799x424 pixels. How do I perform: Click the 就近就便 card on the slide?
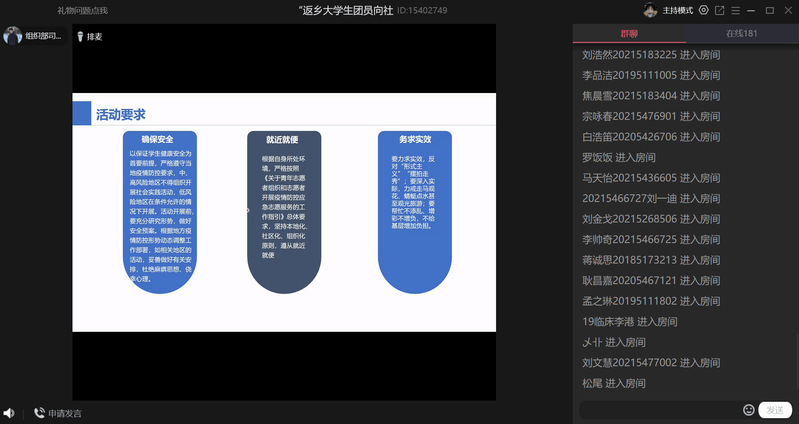click(x=284, y=210)
